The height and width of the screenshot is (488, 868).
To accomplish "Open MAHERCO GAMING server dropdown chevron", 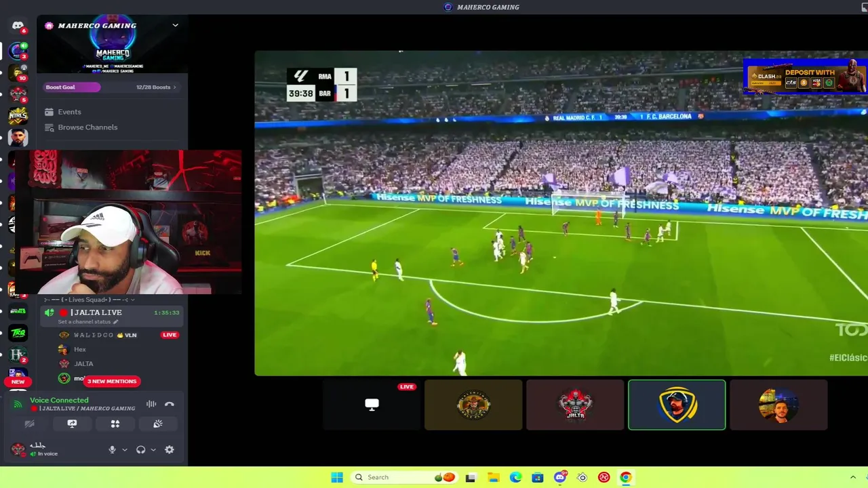I will pyautogui.click(x=175, y=26).
